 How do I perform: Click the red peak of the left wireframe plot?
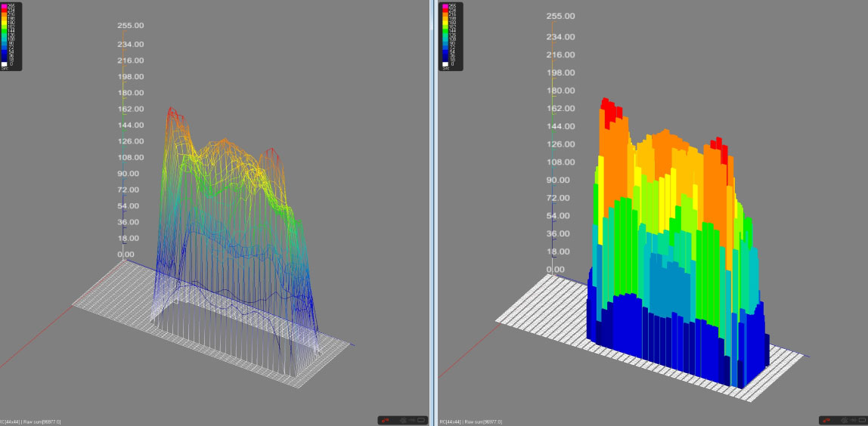pos(171,111)
